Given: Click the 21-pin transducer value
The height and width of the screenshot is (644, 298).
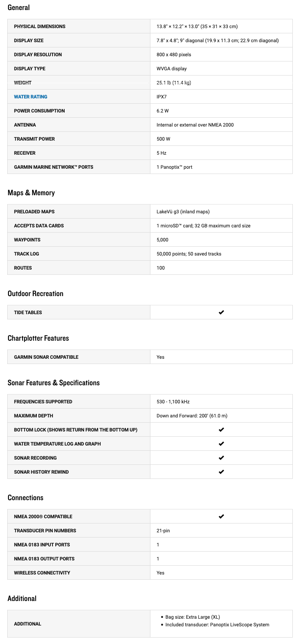Looking at the screenshot, I should click(x=163, y=531).
